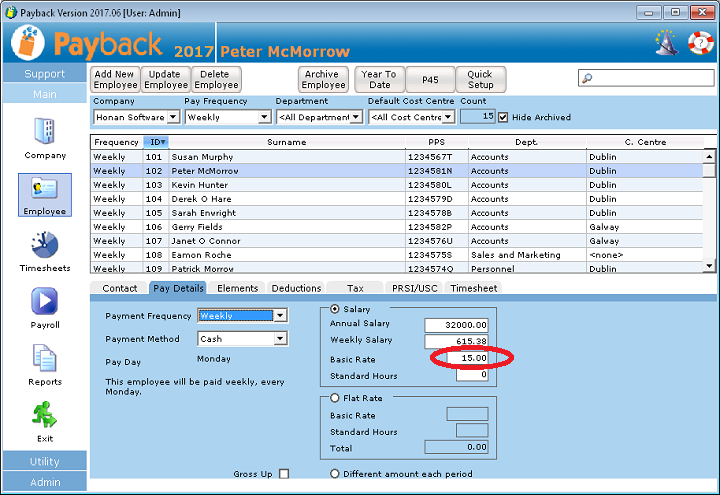Click the Add New Employee button
Image resolution: width=720 pixels, height=495 pixels.
tap(115, 80)
